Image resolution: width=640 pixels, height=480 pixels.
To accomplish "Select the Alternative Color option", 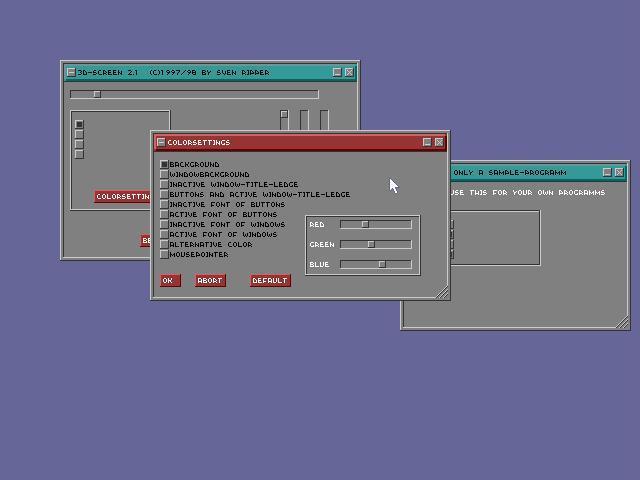I will click(x=165, y=244).
